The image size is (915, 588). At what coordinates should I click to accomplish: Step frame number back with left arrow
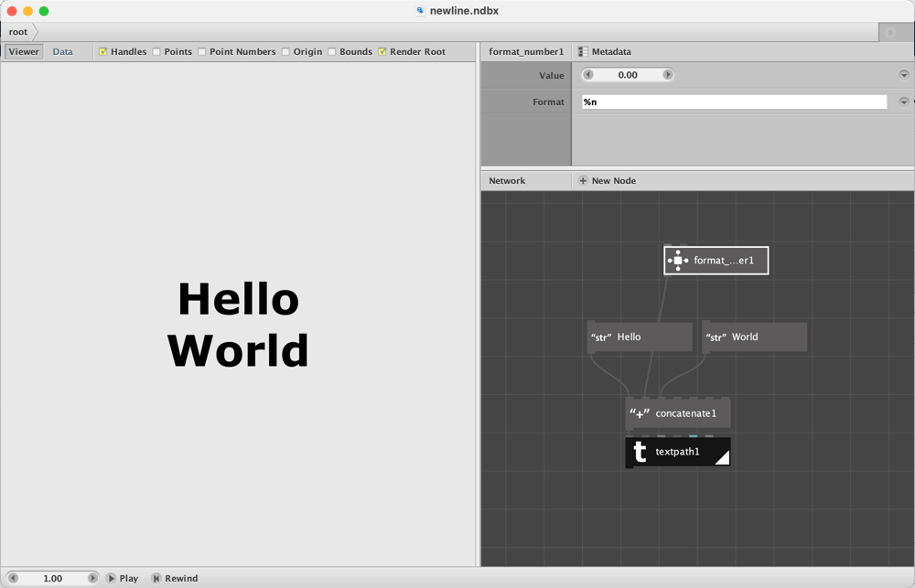(x=13, y=578)
